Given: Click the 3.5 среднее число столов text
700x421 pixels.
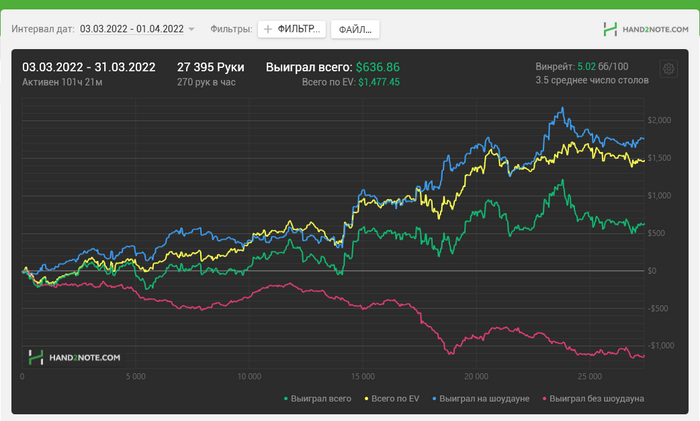Looking at the screenshot, I should pos(592,80).
